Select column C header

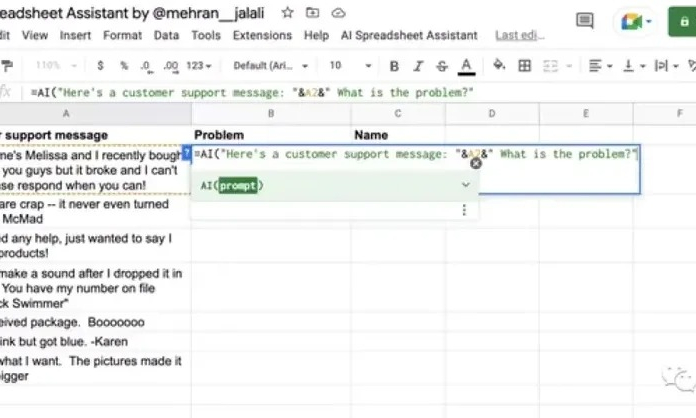pyautogui.click(x=398, y=114)
